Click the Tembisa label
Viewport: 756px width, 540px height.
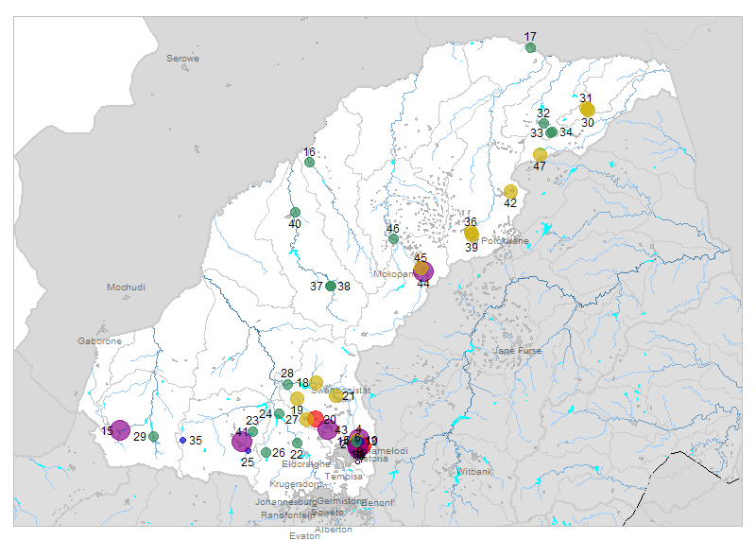344,477
